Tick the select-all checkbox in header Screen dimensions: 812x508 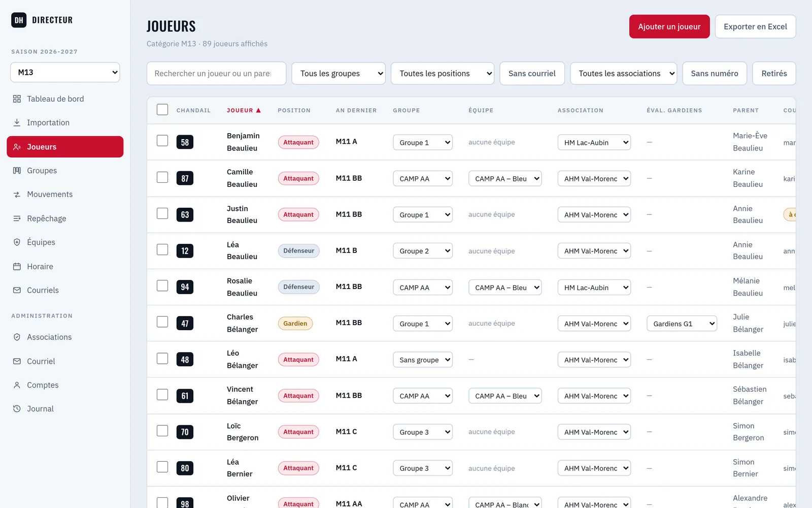tap(162, 110)
